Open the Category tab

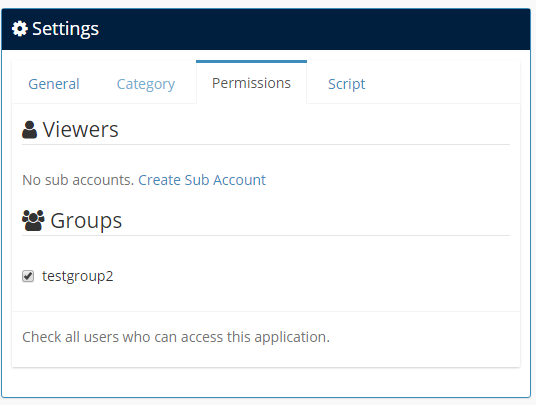146,84
